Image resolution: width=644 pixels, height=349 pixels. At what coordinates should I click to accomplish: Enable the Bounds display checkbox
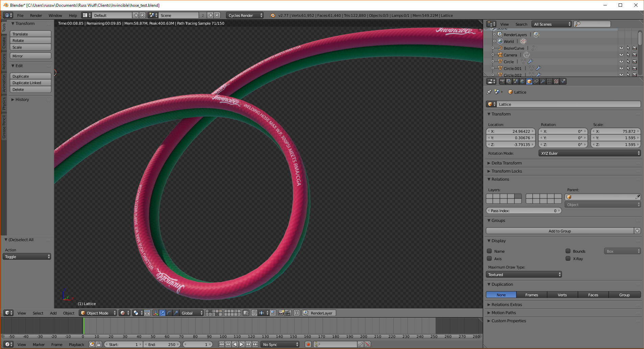tap(568, 251)
